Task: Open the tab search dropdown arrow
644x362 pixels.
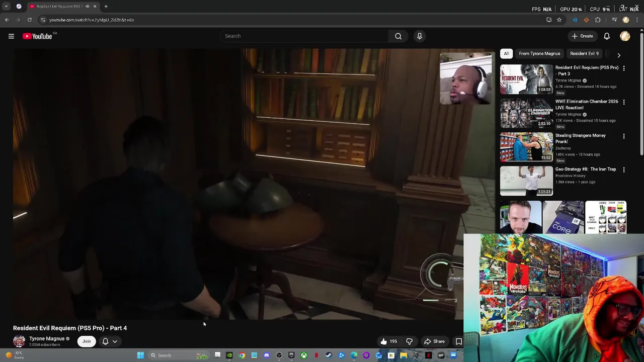Action: [x=6, y=7]
